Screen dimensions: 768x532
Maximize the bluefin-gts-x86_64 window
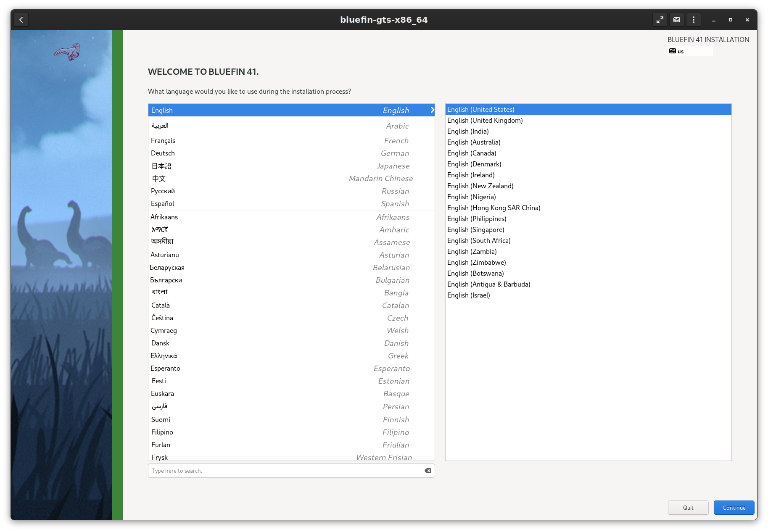731,20
